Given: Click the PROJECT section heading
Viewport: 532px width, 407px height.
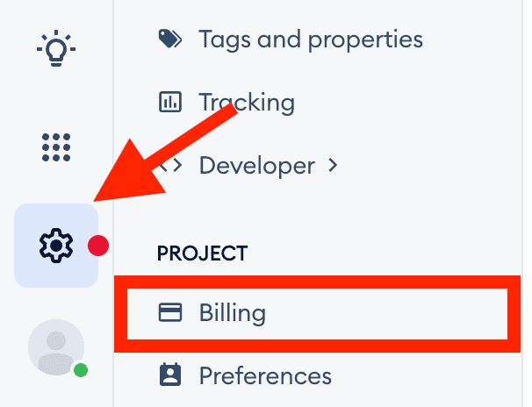Looking at the screenshot, I should [202, 253].
